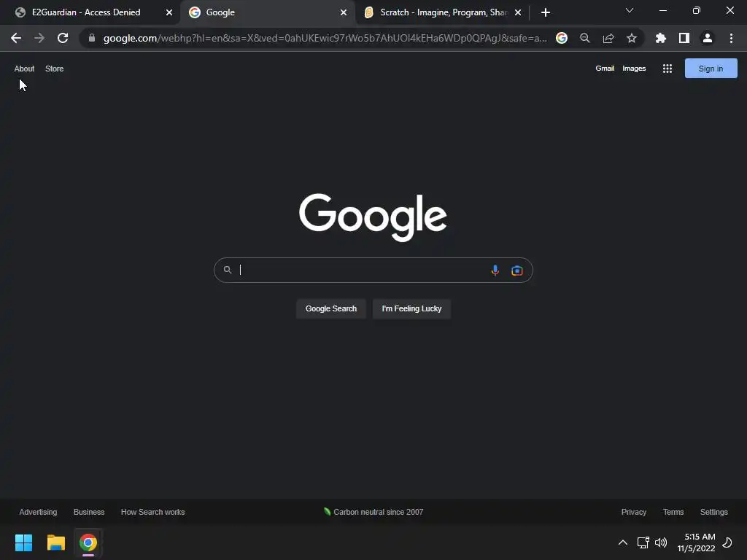Open the Settings footer menu
This screenshot has height=560, width=747.
point(713,512)
